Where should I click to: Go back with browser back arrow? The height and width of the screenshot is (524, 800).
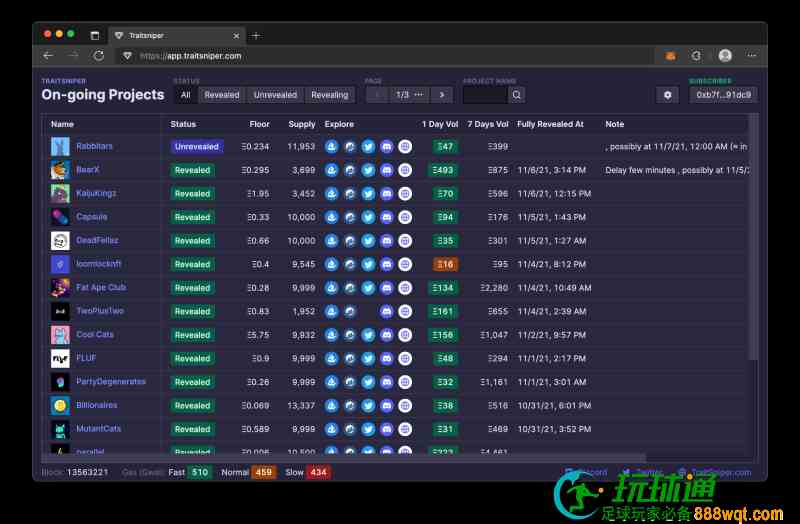[x=48, y=56]
